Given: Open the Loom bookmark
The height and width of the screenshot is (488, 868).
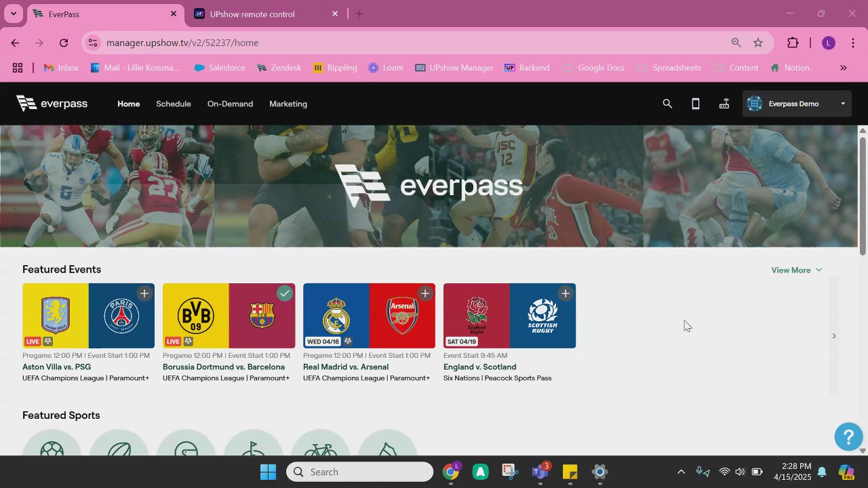Looking at the screenshot, I should pyautogui.click(x=386, y=68).
